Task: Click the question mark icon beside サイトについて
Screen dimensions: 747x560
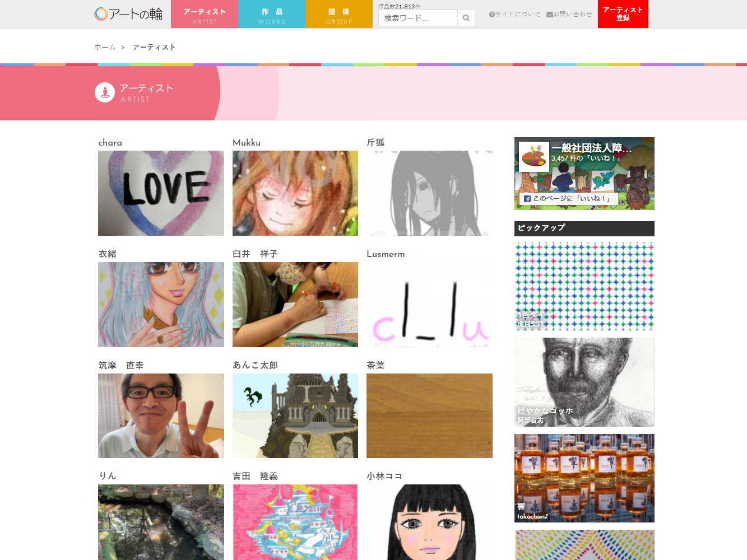Action: pyautogui.click(x=491, y=15)
